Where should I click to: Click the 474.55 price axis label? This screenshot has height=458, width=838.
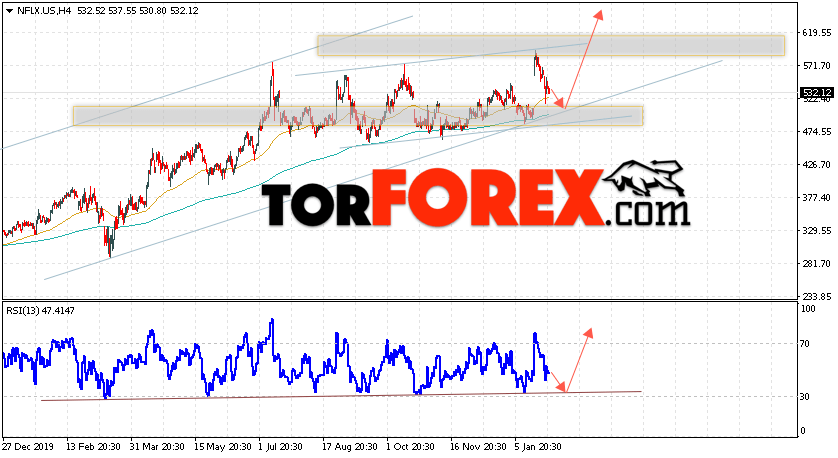pyautogui.click(x=817, y=131)
